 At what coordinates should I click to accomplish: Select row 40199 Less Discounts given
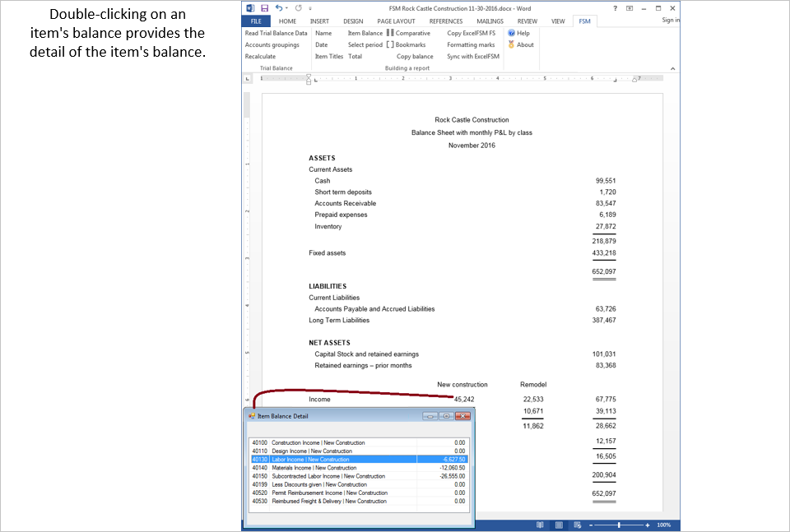[x=359, y=484]
